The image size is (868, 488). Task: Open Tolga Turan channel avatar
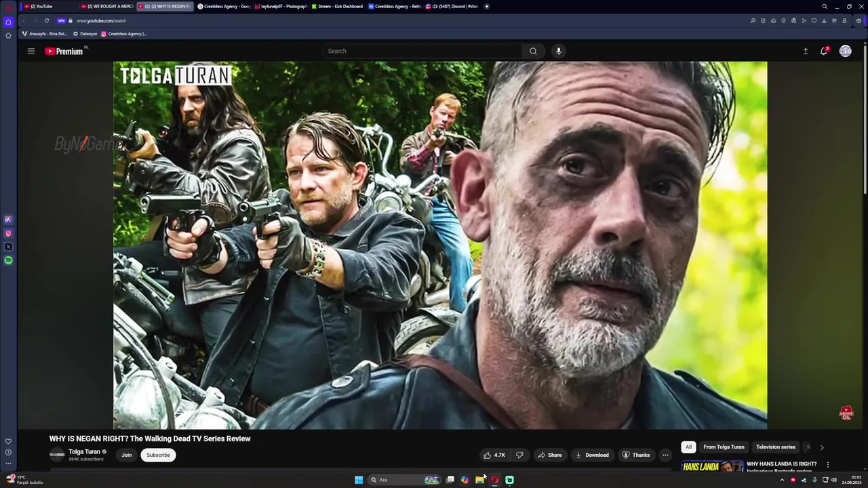pyautogui.click(x=57, y=455)
